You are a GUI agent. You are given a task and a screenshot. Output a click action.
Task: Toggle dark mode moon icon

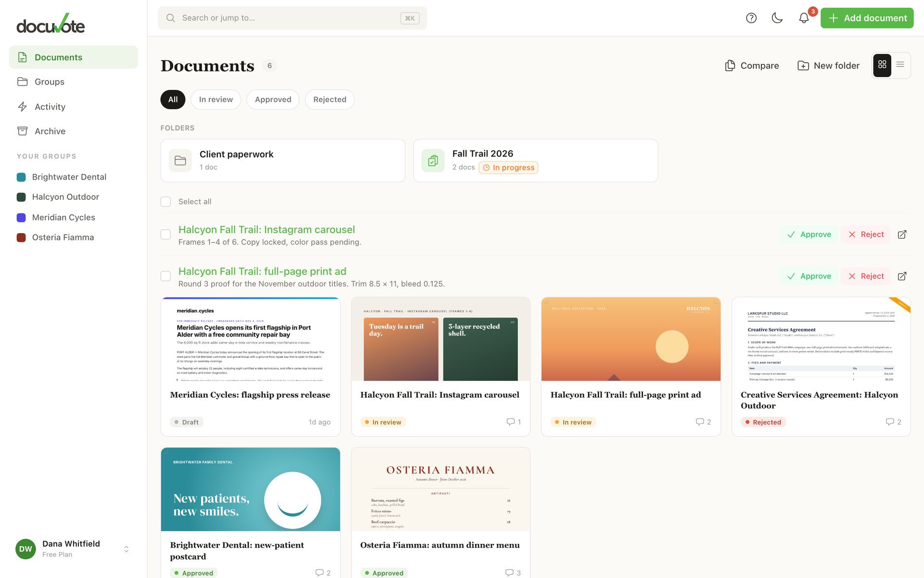(777, 18)
